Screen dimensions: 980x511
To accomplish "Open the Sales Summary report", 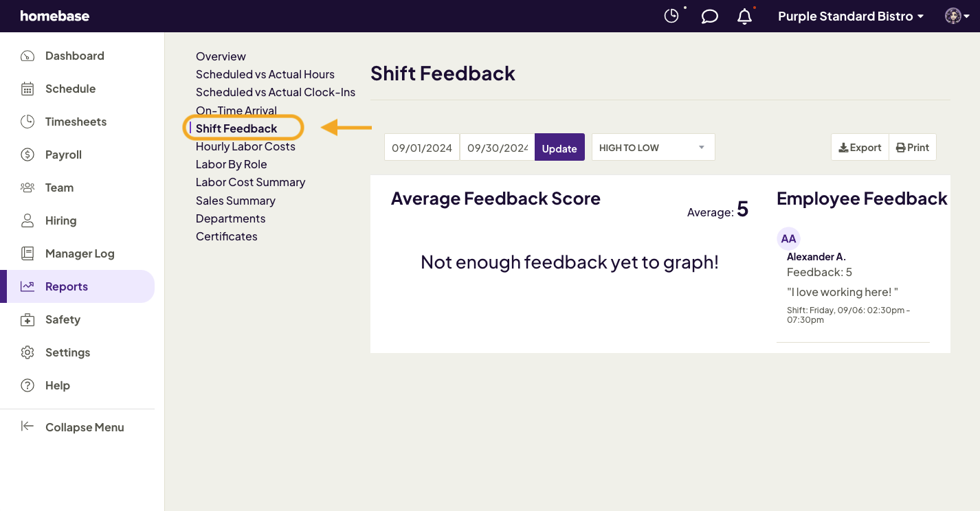I will pos(236,201).
